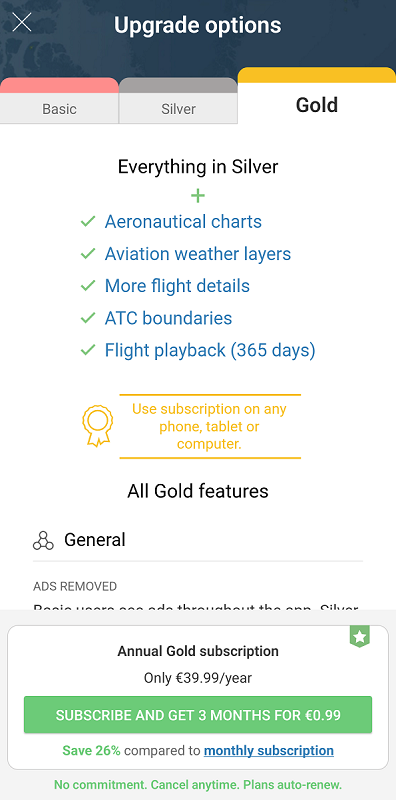Close the Upgrade options screen

pos(21,22)
